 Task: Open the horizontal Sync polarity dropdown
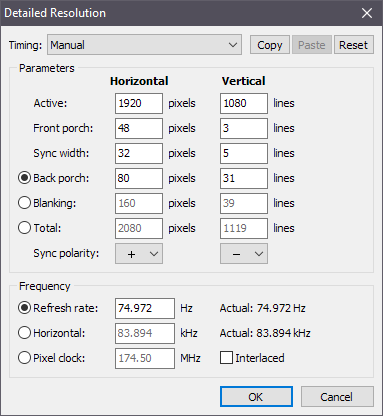139,254
